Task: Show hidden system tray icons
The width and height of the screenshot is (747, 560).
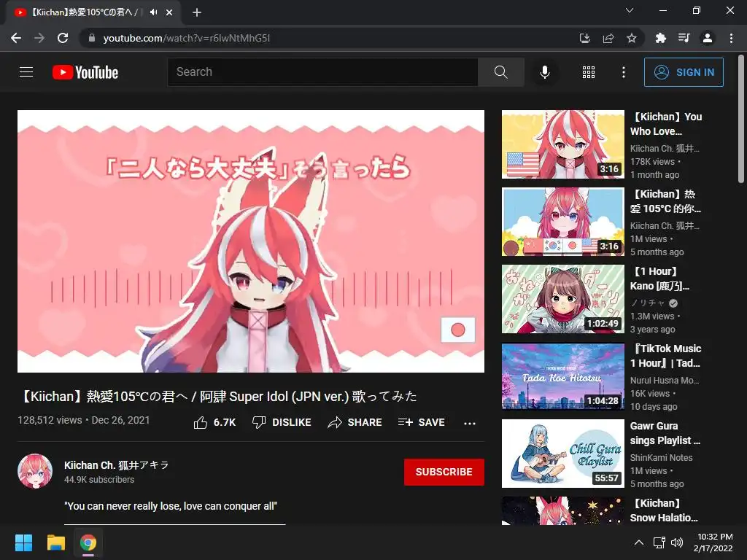Action: click(x=639, y=542)
